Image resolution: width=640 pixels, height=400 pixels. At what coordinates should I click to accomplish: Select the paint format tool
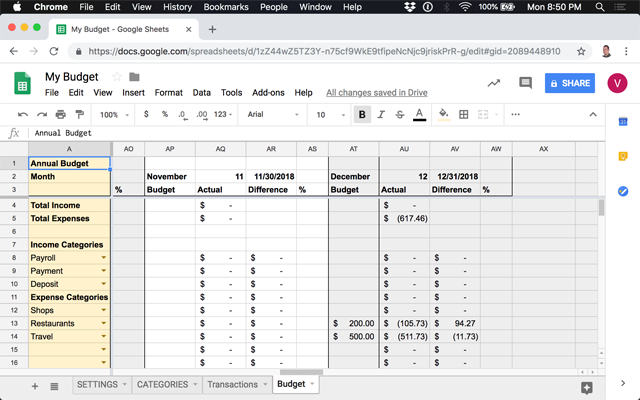pyautogui.click(x=80, y=115)
